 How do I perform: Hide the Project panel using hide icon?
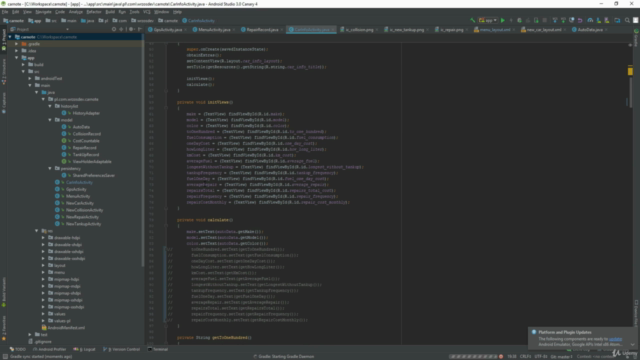click(x=140, y=29)
